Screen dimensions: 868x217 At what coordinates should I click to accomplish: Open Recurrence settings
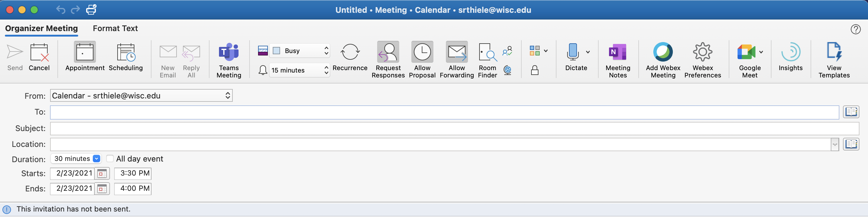(x=350, y=52)
